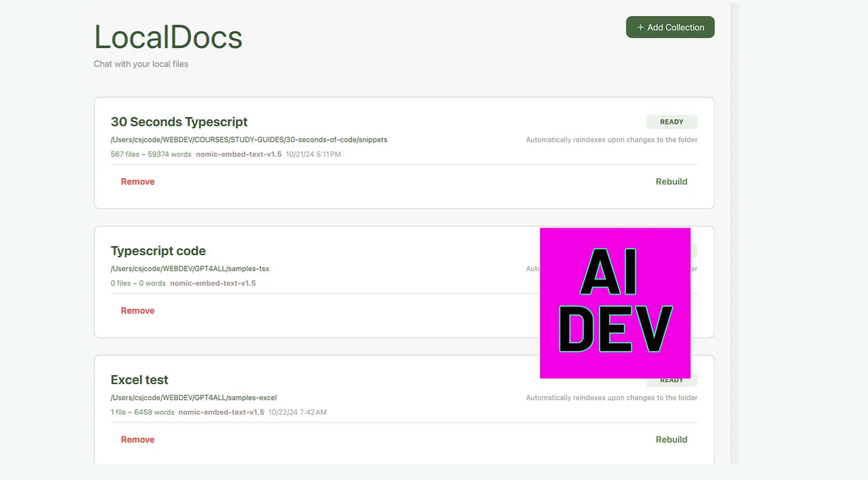Image resolution: width=868 pixels, height=480 pixels.
Task: Click the plus icon on Add Collection
Action: click(x=640, y=27)
